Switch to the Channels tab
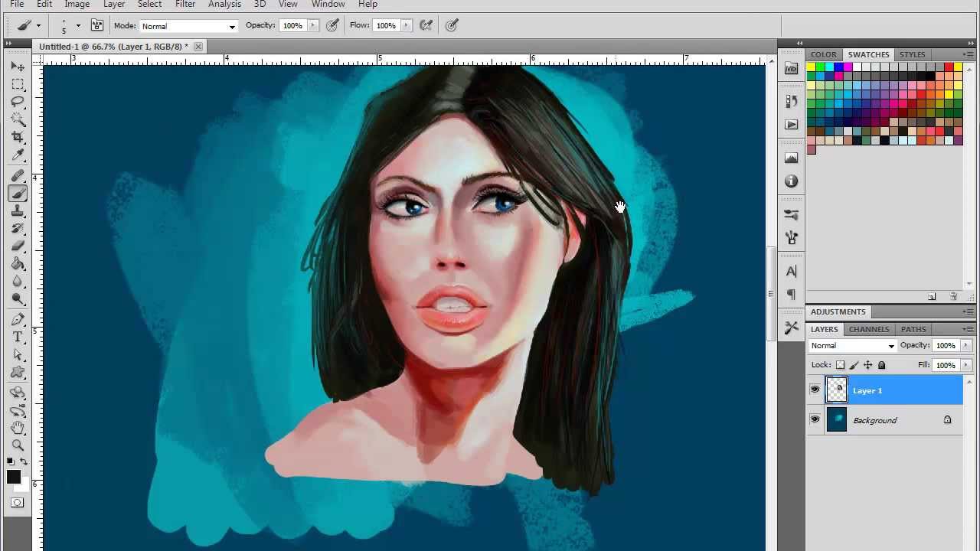This screenshot has height=551, width=980. coord(869,329)
